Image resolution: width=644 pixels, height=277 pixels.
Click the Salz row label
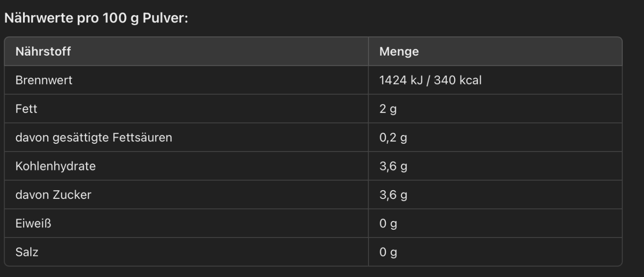click(27, 252)
